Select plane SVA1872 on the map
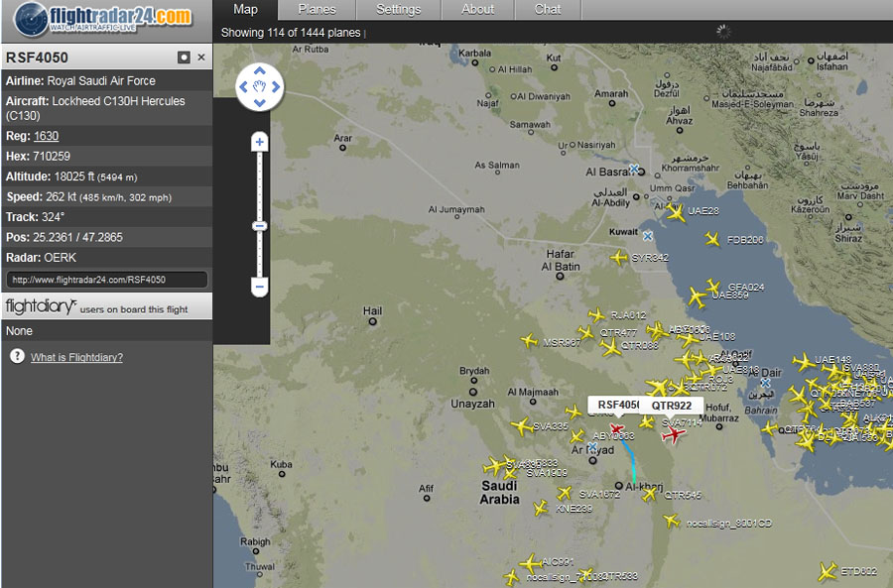 (x=564, y=493)
